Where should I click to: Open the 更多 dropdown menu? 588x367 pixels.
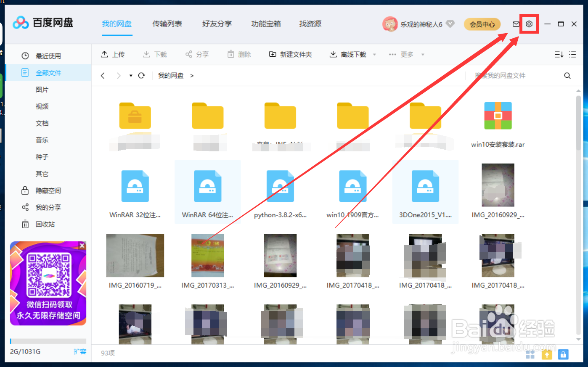406,54
